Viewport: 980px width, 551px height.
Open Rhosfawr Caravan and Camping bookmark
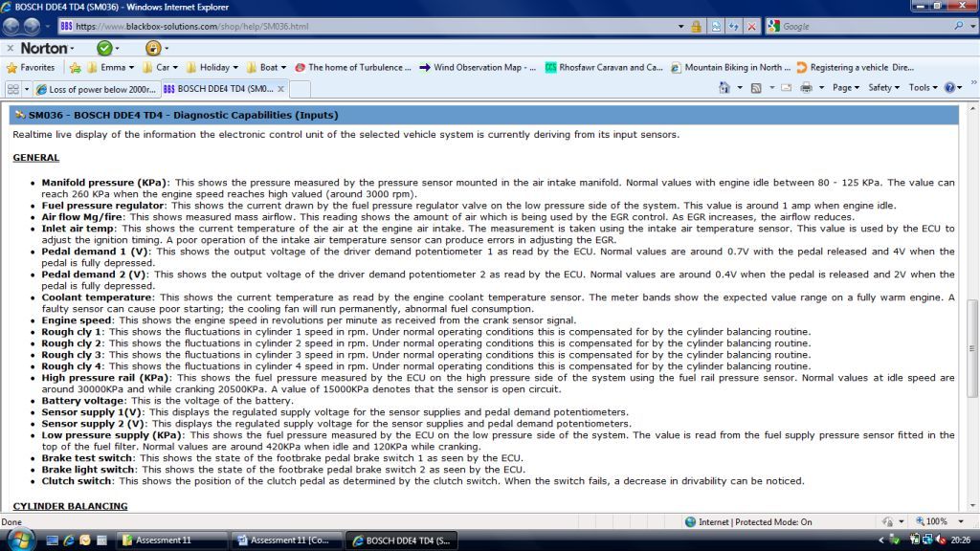point(604,68)
